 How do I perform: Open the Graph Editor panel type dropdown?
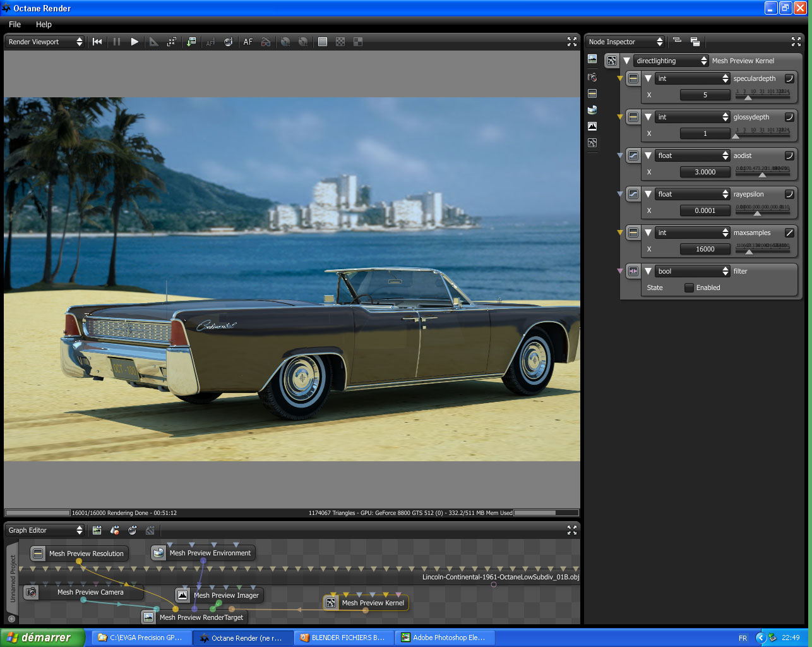click(45, 530)
